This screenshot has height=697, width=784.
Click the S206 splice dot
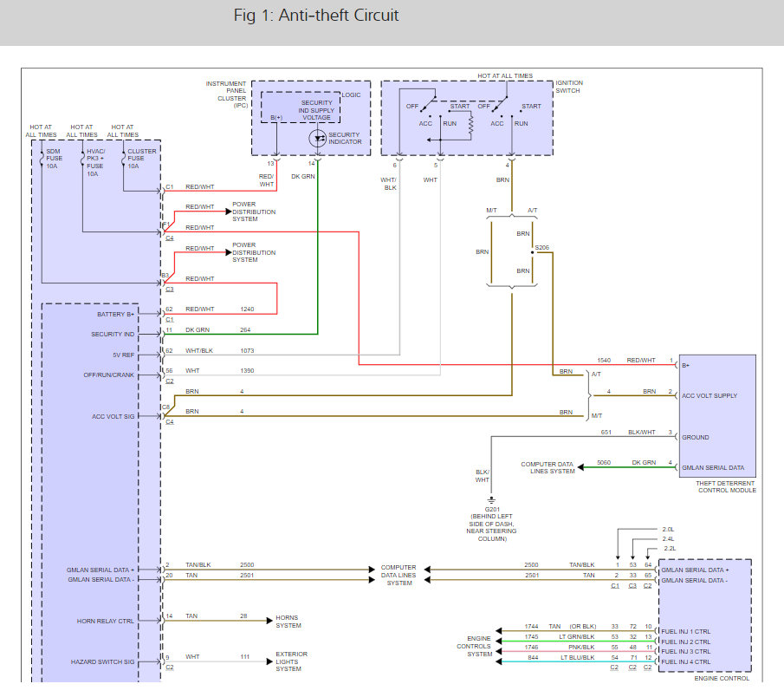point(533,252)
